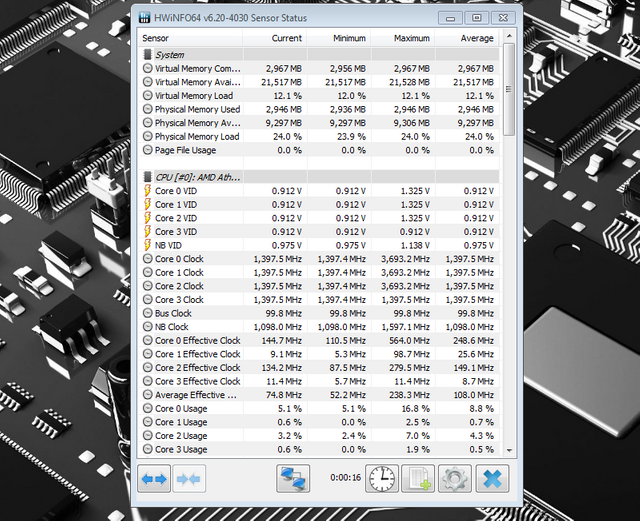
Task: Click the scrollbar down arrow
Action: click(x=509, y=450)
